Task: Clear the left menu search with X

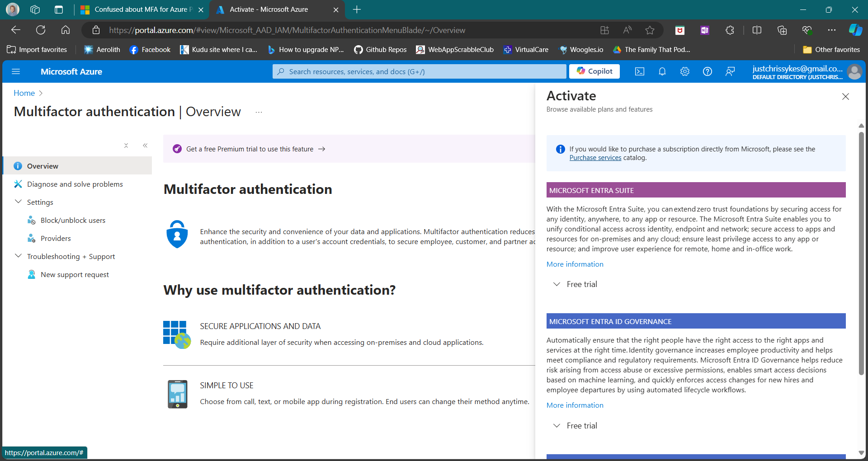Action: pyautogui.click(x=126, y=146)
